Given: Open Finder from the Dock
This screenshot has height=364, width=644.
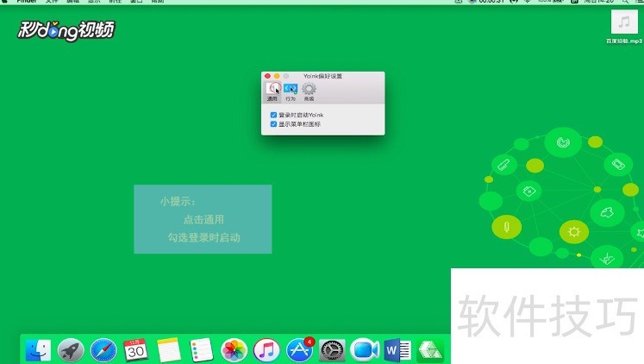Looking at the screenshot, I should tap(38, 350).
